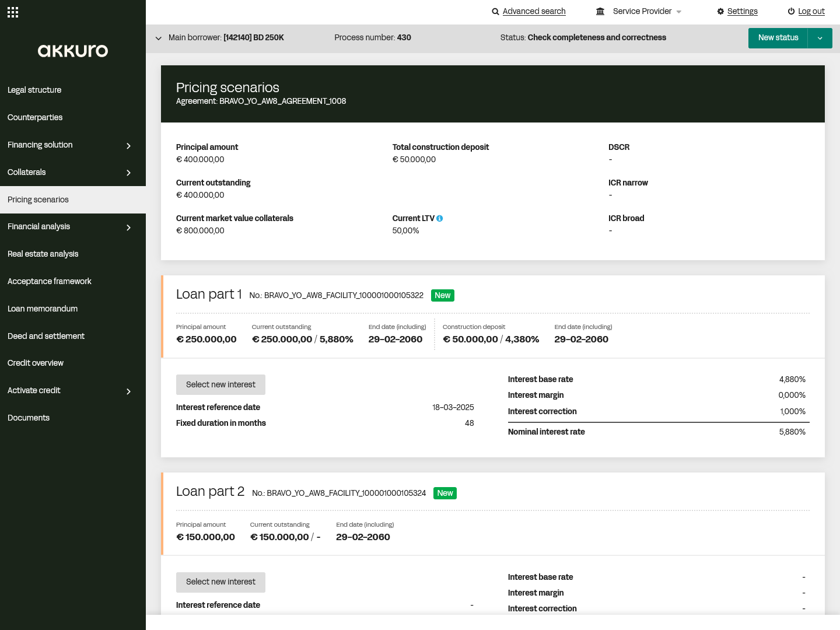Select Pricing scenarios in the sidebar

click(x=73, y=199)
